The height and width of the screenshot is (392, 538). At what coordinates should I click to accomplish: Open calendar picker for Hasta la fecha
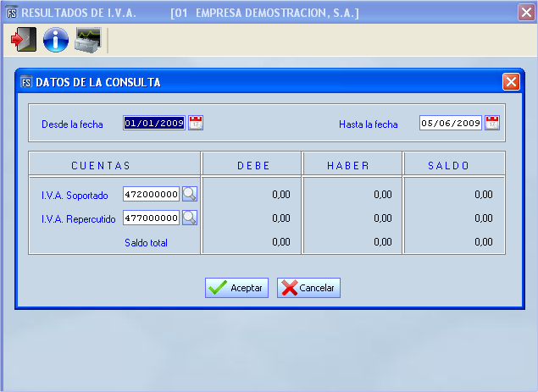click(492, 123)
